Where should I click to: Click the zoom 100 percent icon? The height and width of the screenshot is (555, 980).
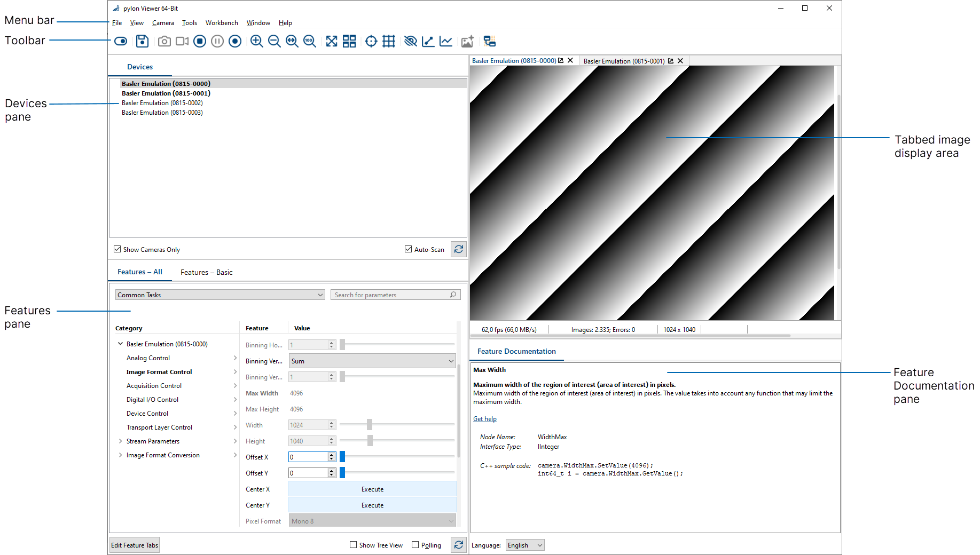coord(310,41)
